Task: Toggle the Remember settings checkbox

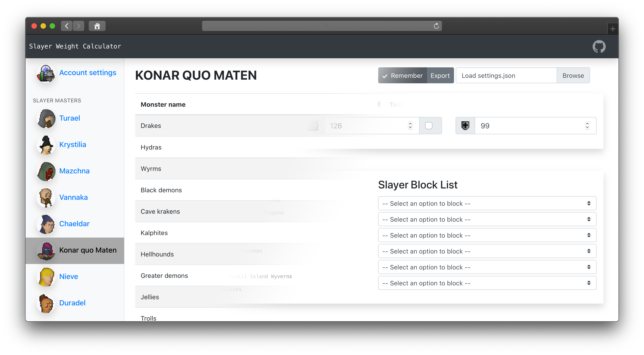Action: 402,76
